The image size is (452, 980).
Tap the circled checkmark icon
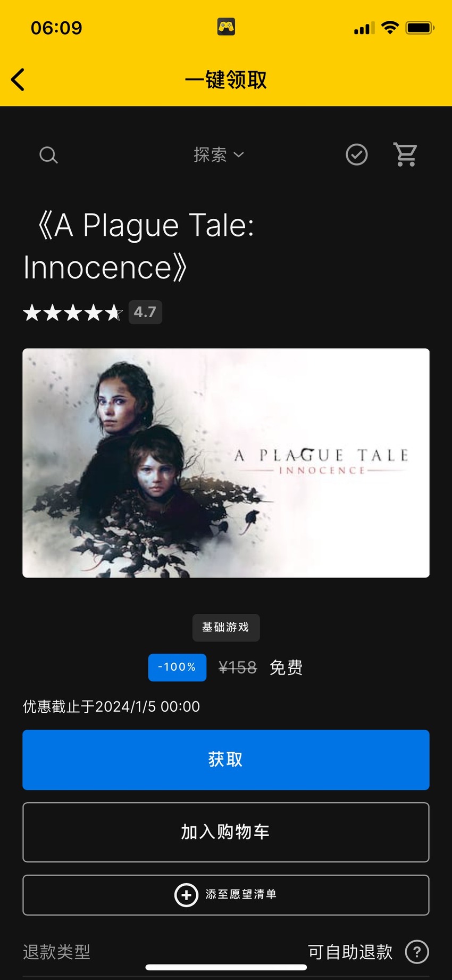tap(357, 154)
